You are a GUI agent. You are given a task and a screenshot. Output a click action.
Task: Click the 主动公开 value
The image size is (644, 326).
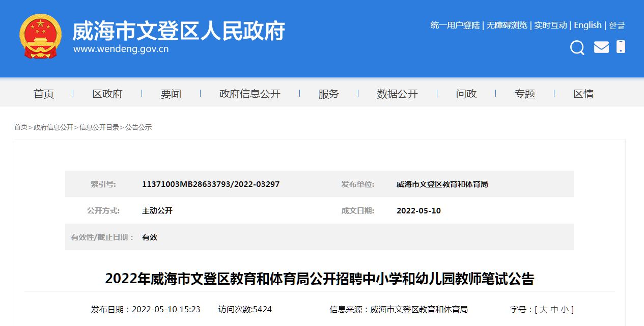click(x=157, y=210)
